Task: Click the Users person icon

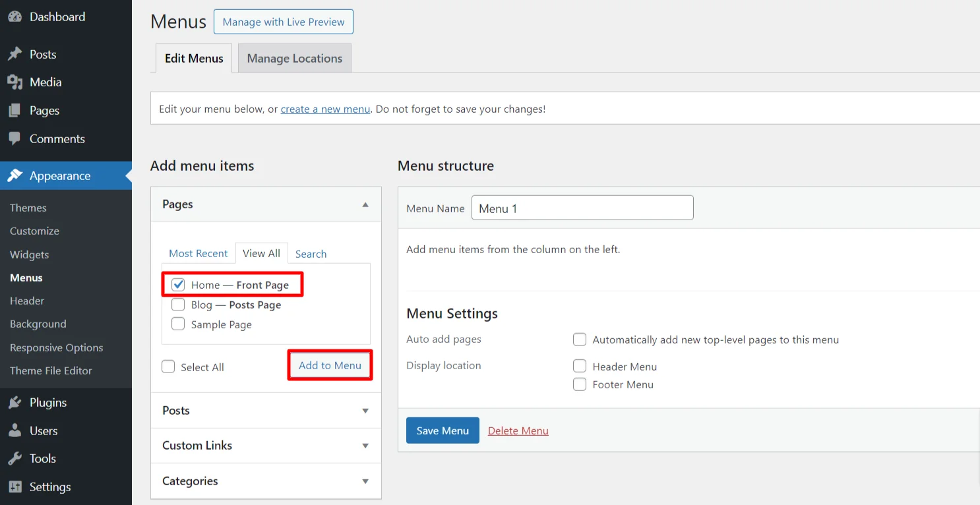Action: [x=15, y=431]
